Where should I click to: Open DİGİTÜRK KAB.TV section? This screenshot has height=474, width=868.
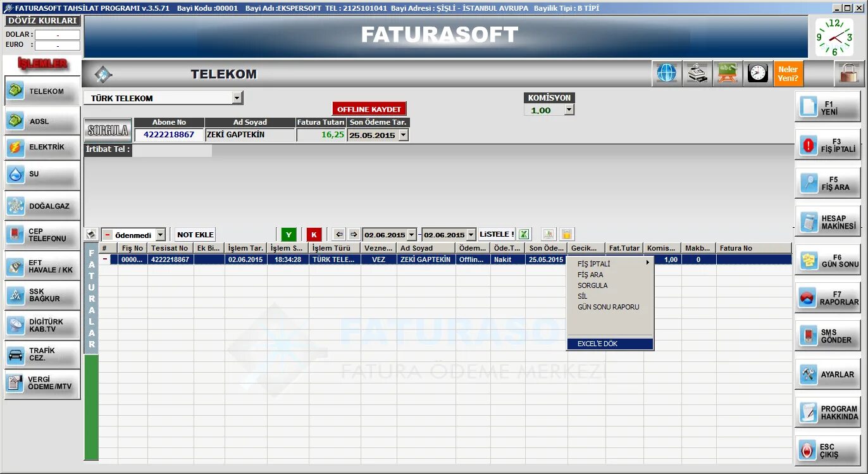coord(42,325)
